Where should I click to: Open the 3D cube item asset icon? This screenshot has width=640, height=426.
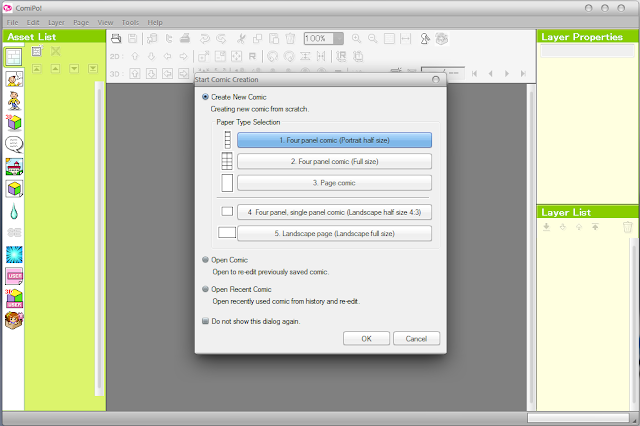tap(14, 122)
